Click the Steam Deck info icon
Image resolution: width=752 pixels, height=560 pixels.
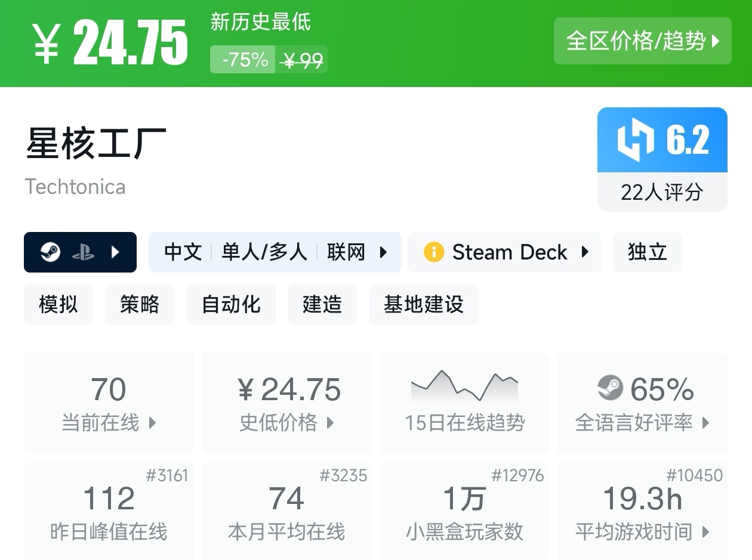[434, 252]
